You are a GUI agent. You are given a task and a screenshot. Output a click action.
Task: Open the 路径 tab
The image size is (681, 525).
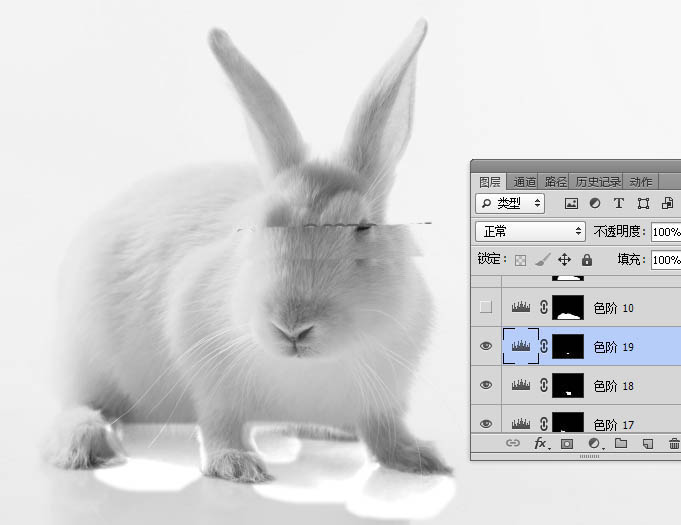point(556,182)
